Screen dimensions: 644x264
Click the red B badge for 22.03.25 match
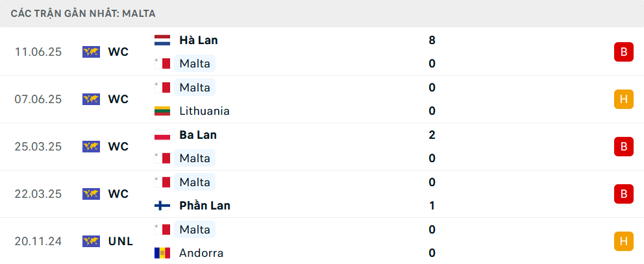click(623, 194)
